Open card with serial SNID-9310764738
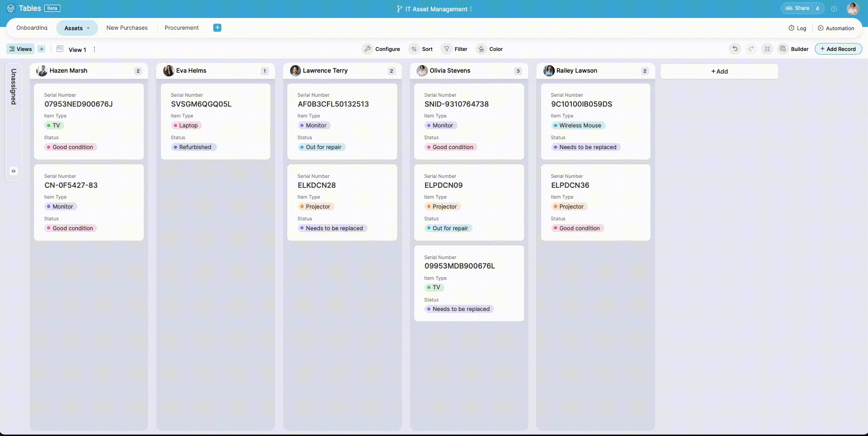This screenshot has height=436, width=868. tap(469, 121)
